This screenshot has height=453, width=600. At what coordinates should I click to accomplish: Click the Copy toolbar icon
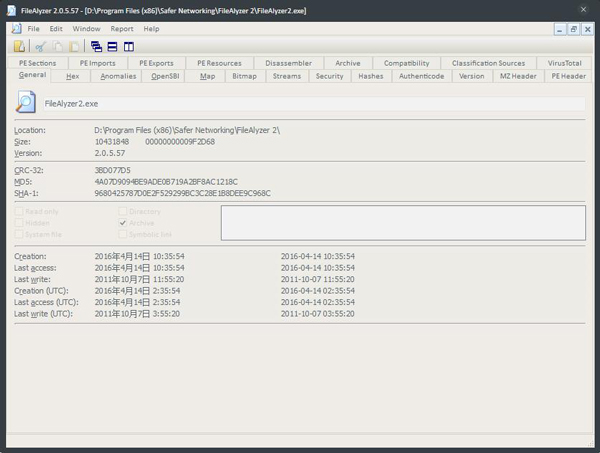click(57, 47)
